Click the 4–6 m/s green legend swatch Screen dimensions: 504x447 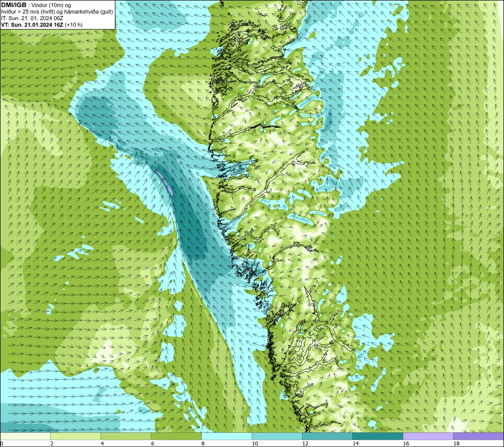tap(126, 436)
